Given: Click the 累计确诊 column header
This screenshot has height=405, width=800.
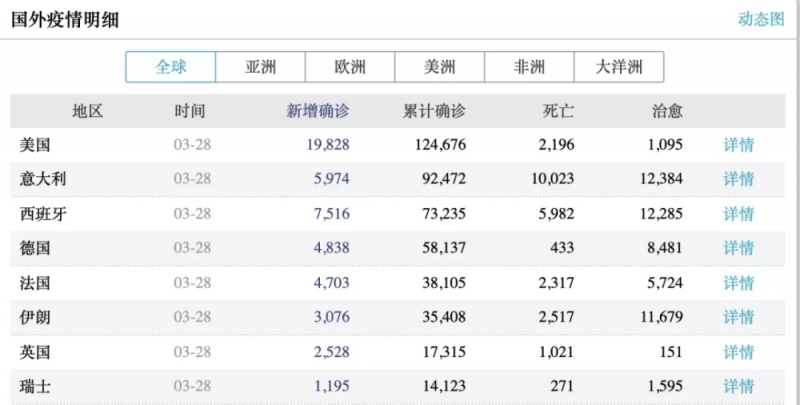Looking at the screenshot, I should coord(434,111).
